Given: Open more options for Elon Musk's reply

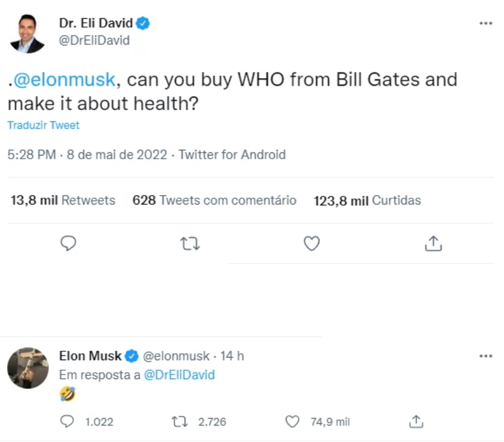Looking at the screenshot, I should (485, 356).
